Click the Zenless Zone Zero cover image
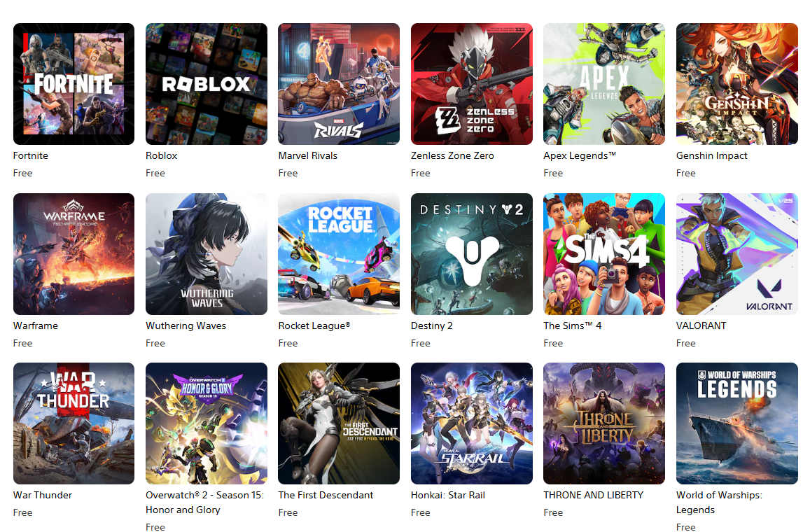Image resolution: width=810 pixels, height=532 pixels. tap(472, 84)
